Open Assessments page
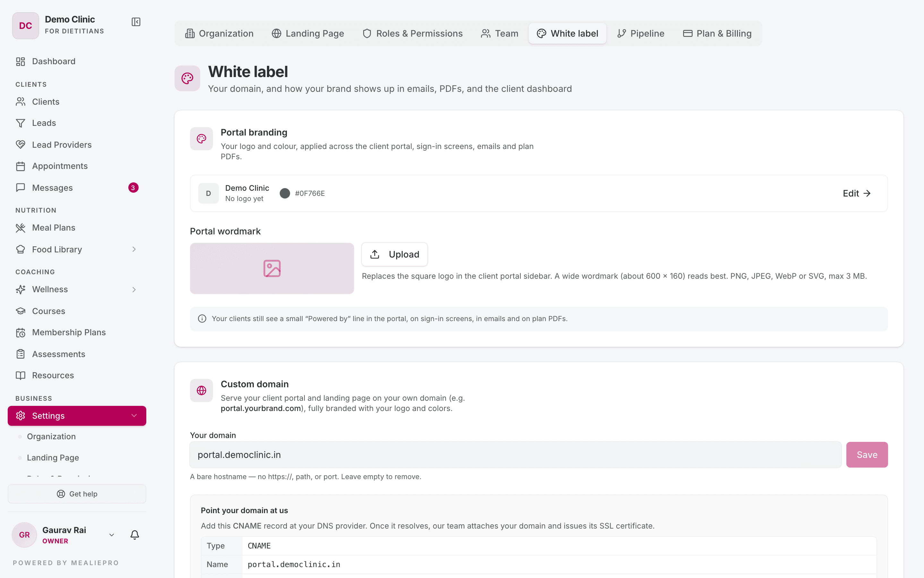 77,354
